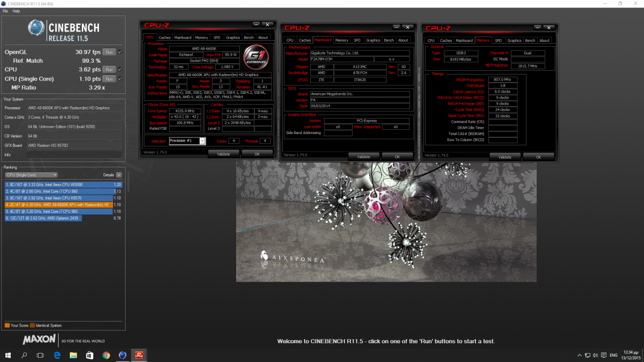The height and width of the screenshot is (362, 644).
Task: Toggle the CPU test checkbox
Action: click(x=120, y=69)
